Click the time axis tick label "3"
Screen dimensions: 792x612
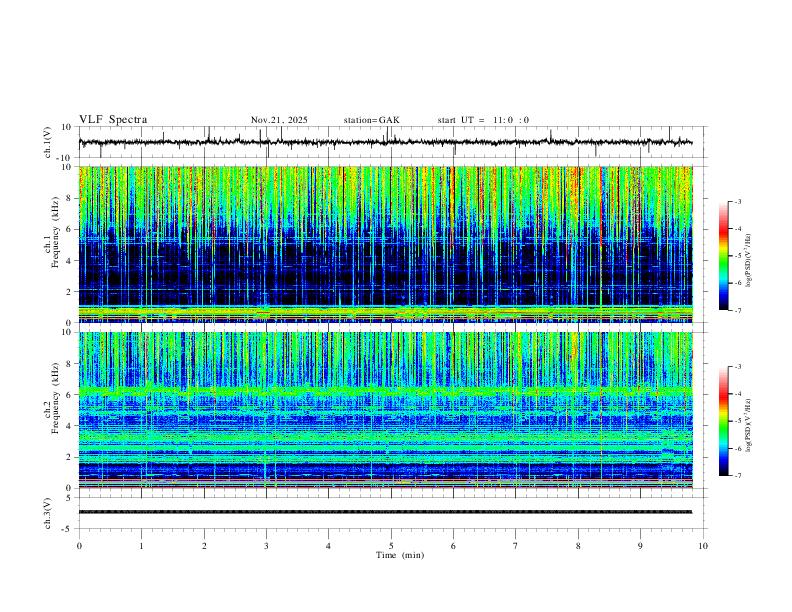266,546
